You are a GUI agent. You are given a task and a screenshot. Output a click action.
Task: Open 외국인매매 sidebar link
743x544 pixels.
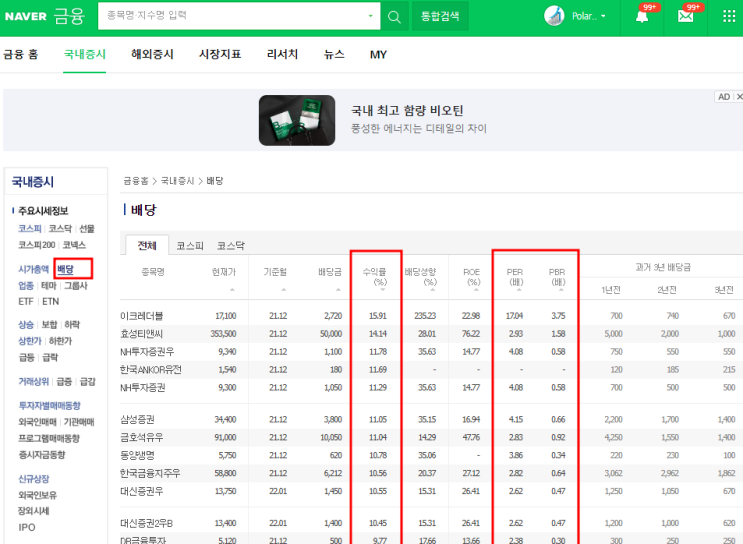pyautogui.click(x=37, y=422)
